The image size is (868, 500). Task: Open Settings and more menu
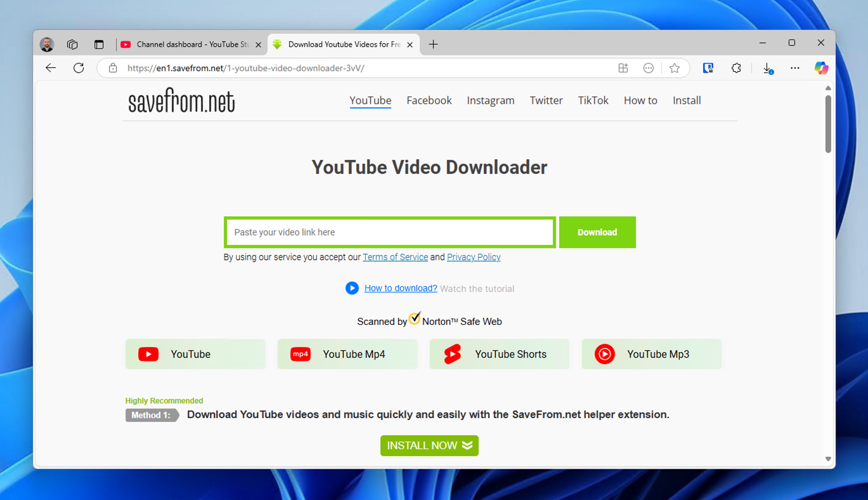click(x=794, y=68)
